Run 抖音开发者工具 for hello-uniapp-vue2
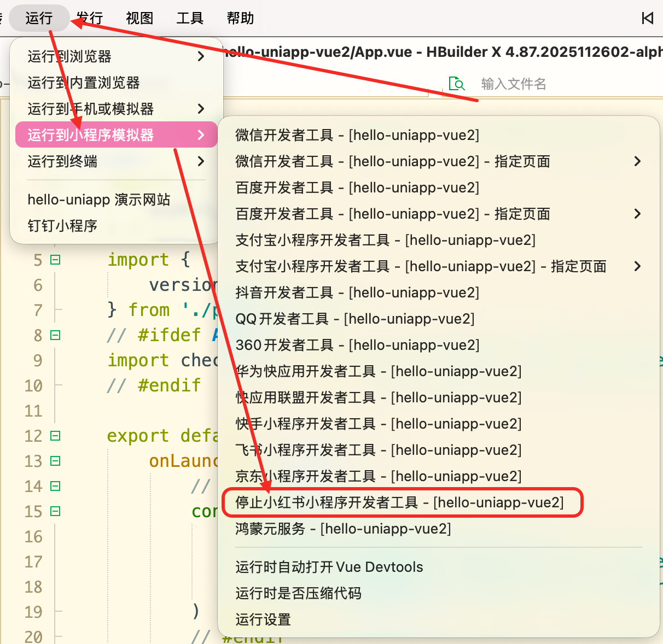Screen dimensions: 663x644 tap(357, 292)
